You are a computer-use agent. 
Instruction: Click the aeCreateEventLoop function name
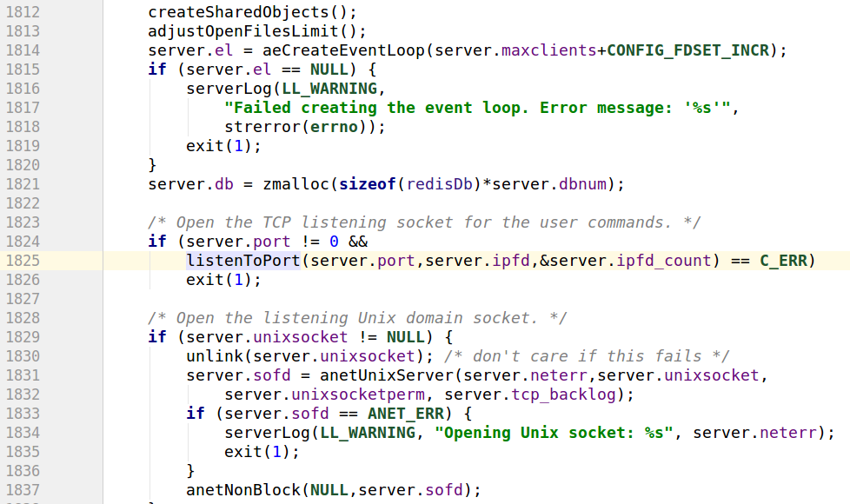(x=343, y=50)
